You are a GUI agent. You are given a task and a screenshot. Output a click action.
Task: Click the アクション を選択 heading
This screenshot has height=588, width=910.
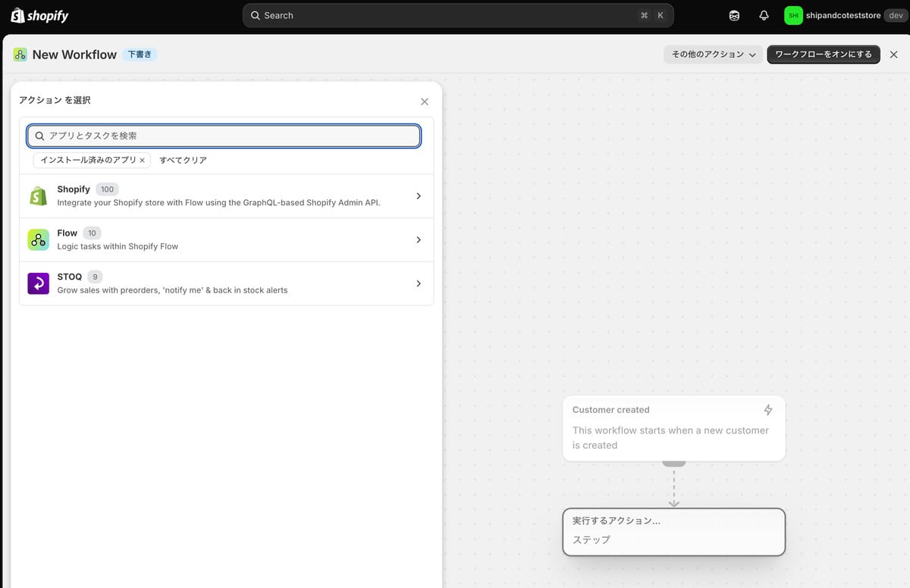[x=55, y=100]
